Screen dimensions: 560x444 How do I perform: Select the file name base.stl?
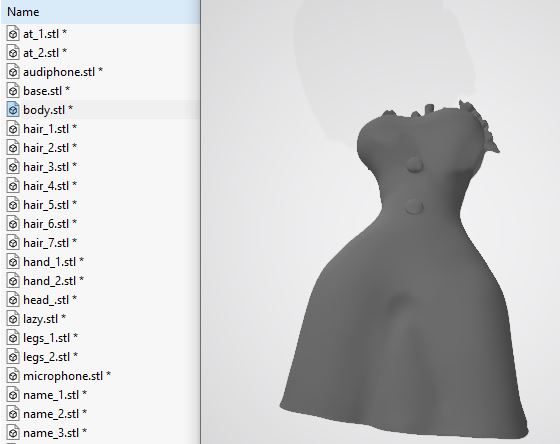[46, 91]
